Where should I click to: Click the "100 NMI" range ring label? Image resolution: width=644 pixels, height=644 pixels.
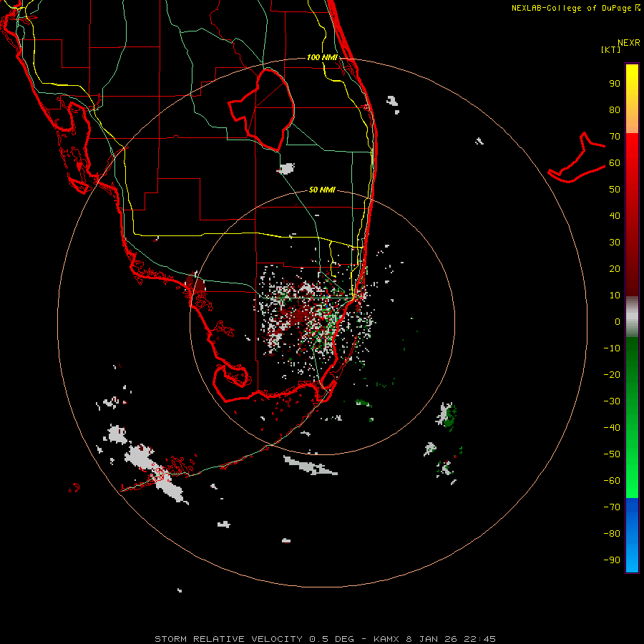point(322,57)
